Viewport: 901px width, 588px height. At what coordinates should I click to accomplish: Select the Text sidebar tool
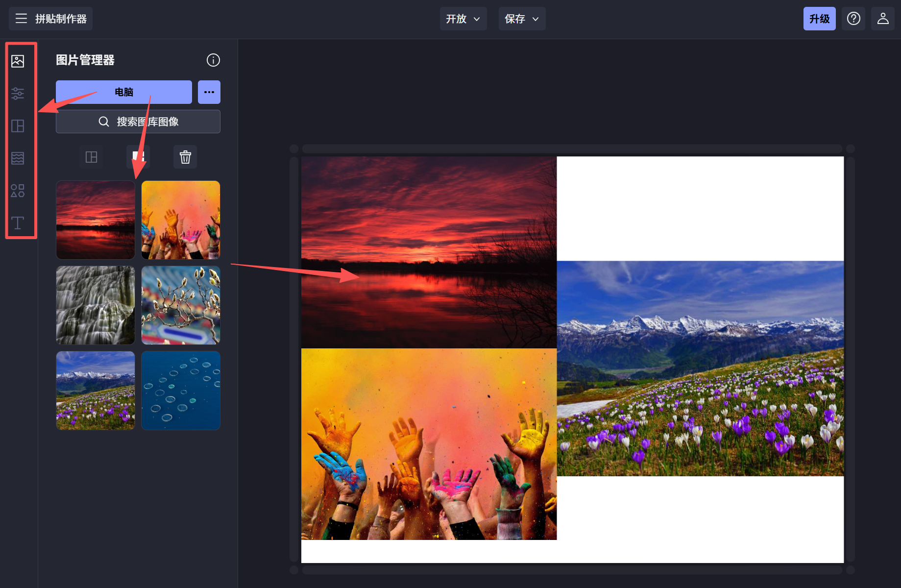18,223
